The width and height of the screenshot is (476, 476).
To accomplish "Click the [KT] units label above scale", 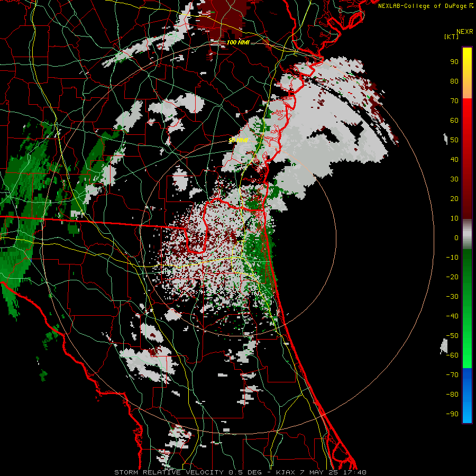I will tap(451, 36).
